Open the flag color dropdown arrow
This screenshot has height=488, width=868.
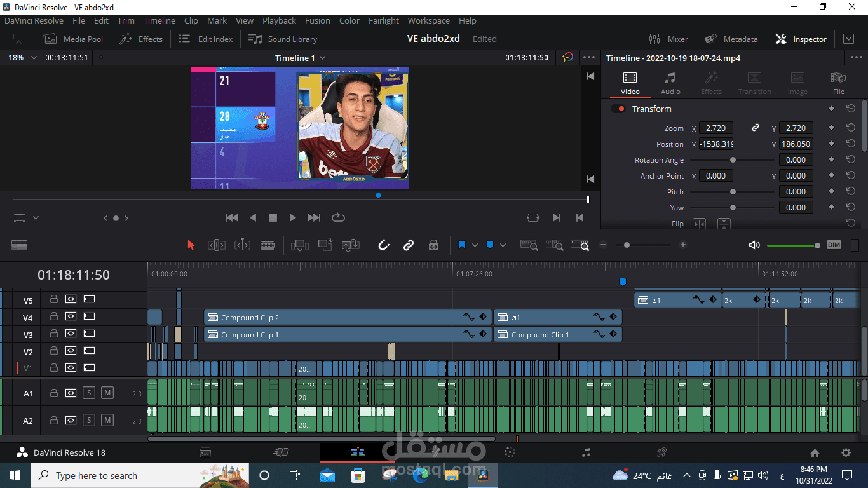click(x=475, y=245)
